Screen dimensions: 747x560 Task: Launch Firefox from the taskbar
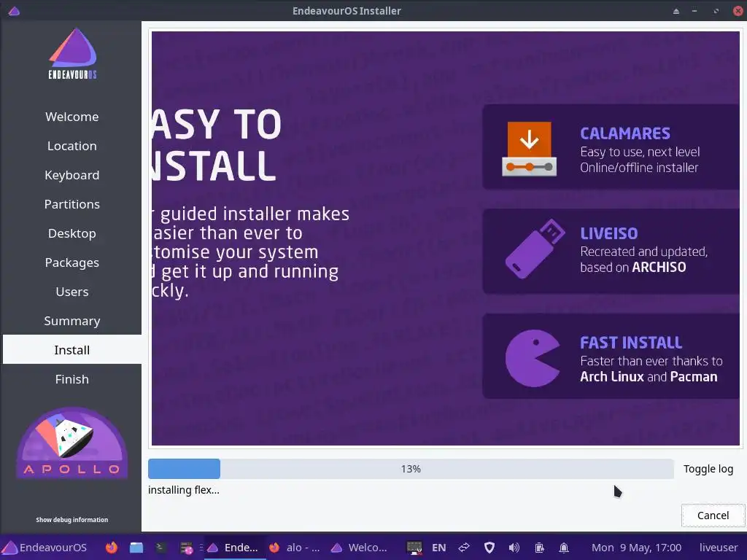(112, 548)
